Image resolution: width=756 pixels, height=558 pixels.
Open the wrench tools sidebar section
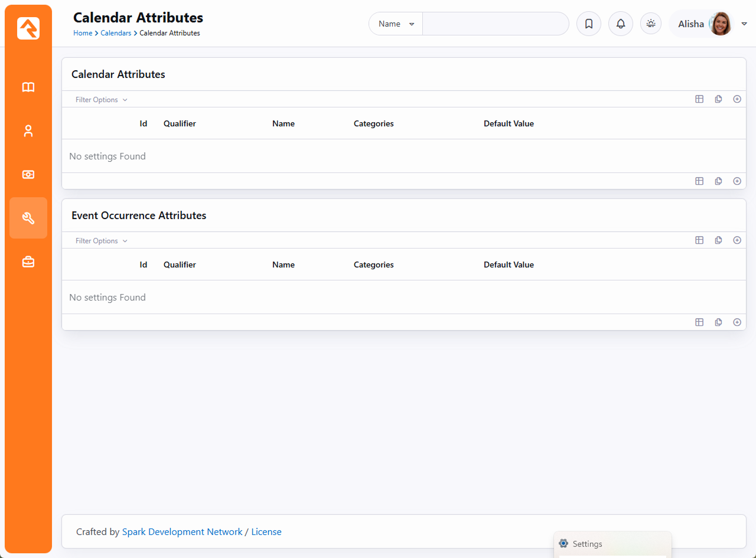(28, 218)
